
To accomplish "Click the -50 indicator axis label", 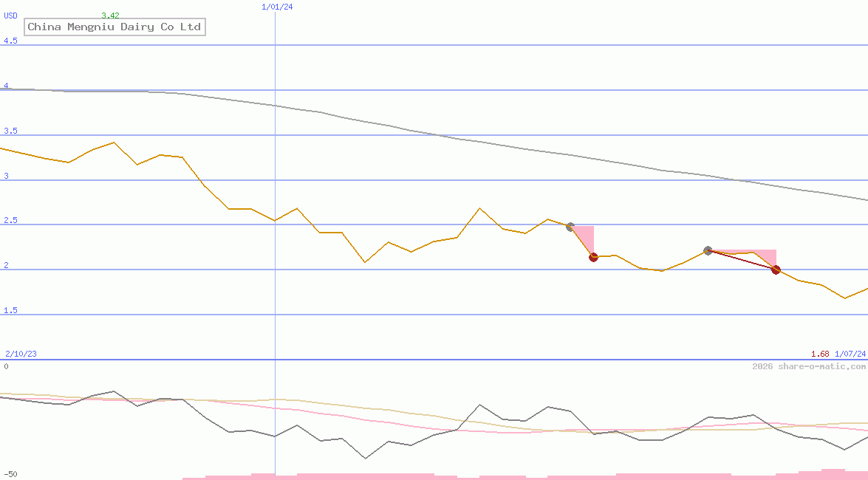I will point(10,475).
